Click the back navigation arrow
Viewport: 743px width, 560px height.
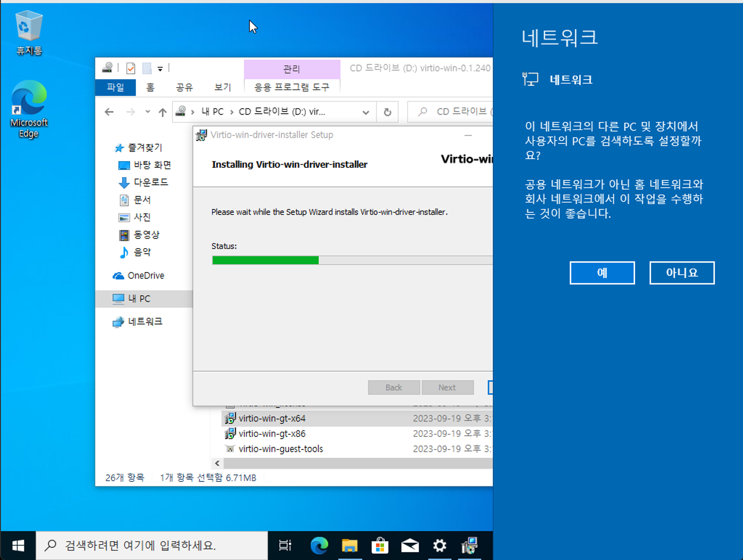[x=109, y=112]
